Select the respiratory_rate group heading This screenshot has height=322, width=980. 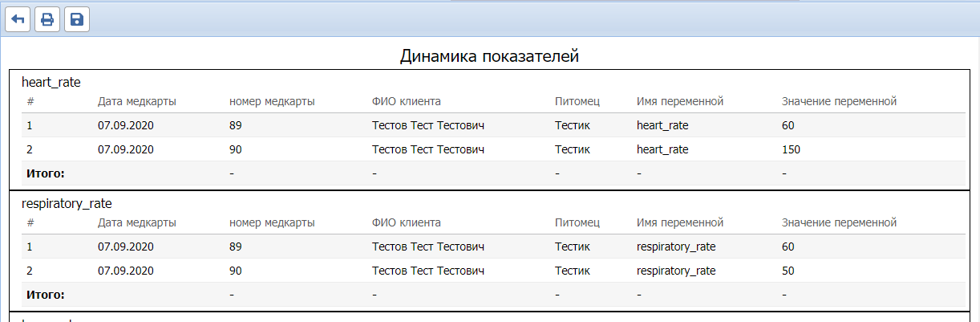pyautogui.click(x=71, y=204)
